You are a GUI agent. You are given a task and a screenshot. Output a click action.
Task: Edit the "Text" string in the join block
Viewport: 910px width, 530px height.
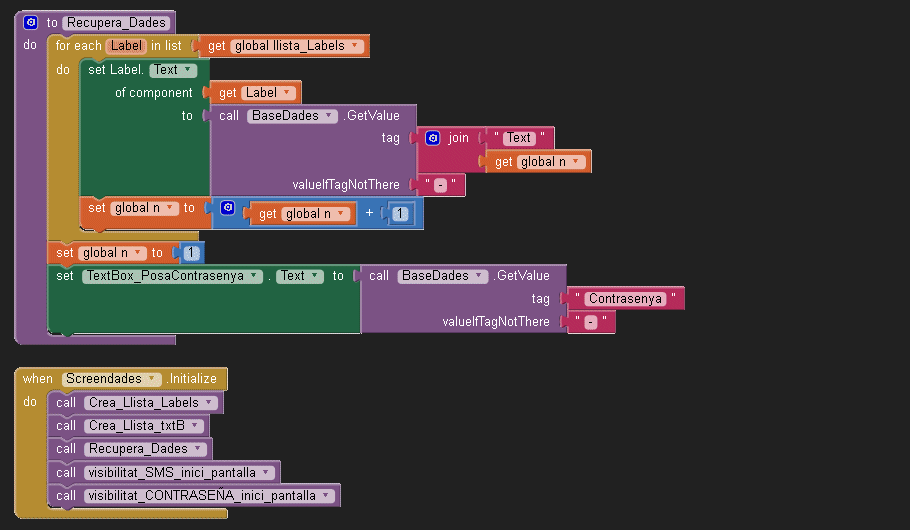coord(519,138)
